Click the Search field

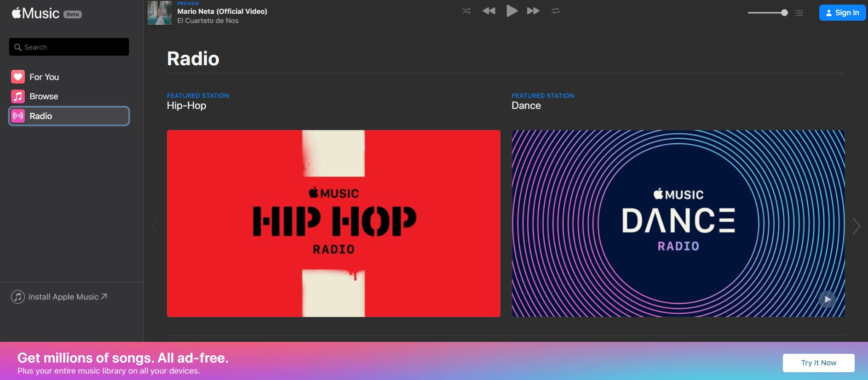point(69,47)
